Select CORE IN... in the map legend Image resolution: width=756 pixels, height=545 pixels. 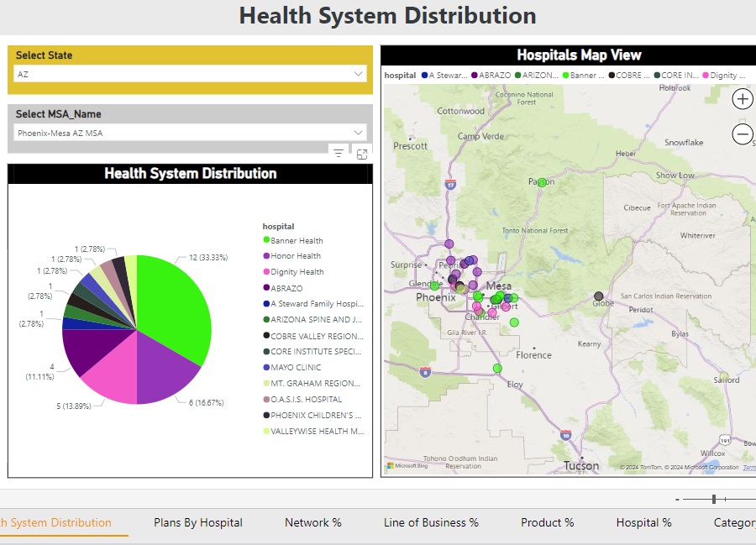coord(676,76)
